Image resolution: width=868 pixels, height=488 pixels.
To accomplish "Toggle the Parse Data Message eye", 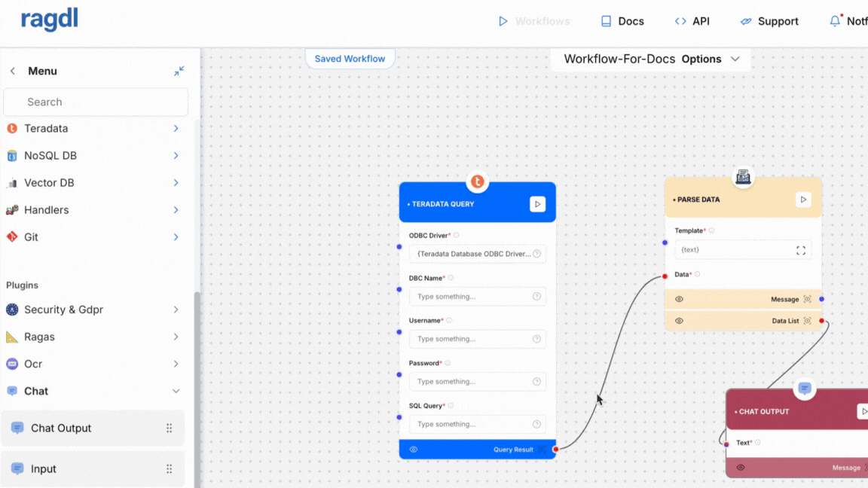I will click(679, 299).
